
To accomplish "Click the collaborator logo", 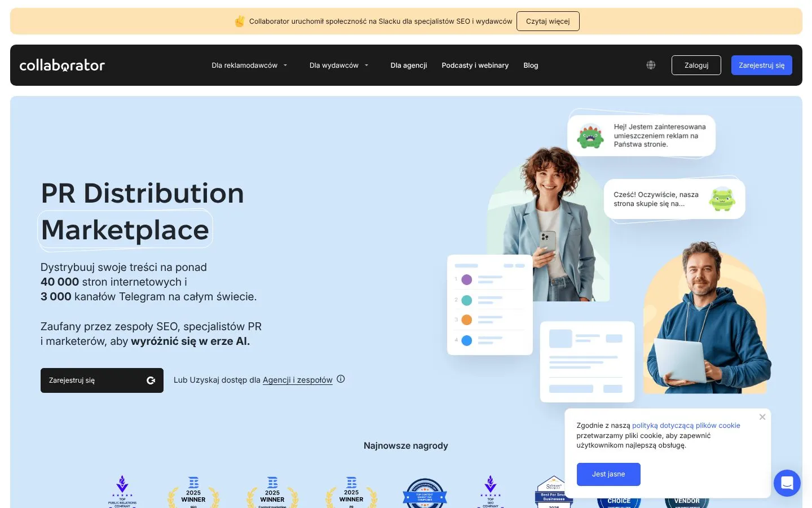I will point(62,65).
